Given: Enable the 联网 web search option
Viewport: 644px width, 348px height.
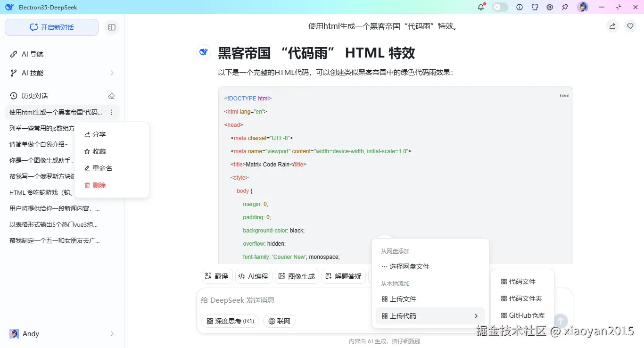Looking at the screenshot, I should tap(279, 321).
